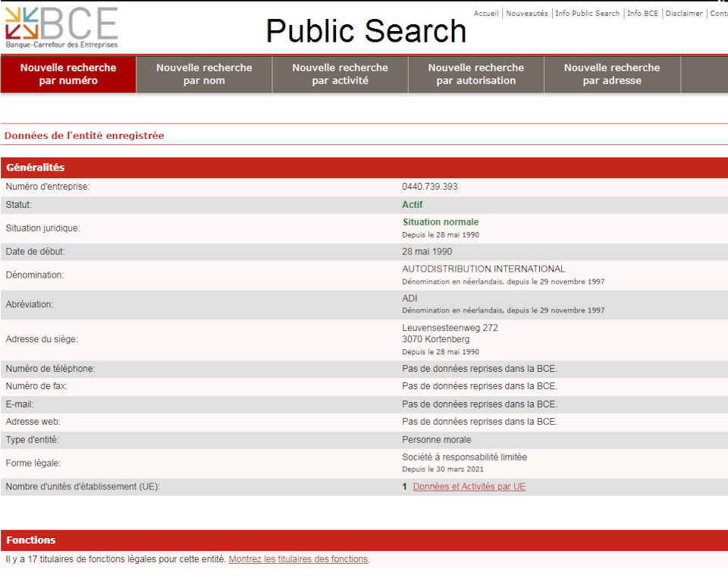Click Adresse web label

click(x=33, y=422)
